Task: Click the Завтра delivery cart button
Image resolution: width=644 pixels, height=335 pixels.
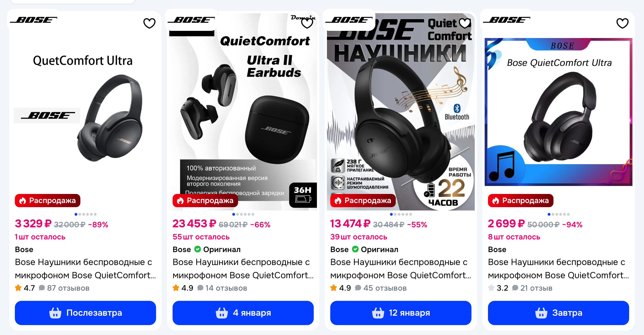Action: 558,313
